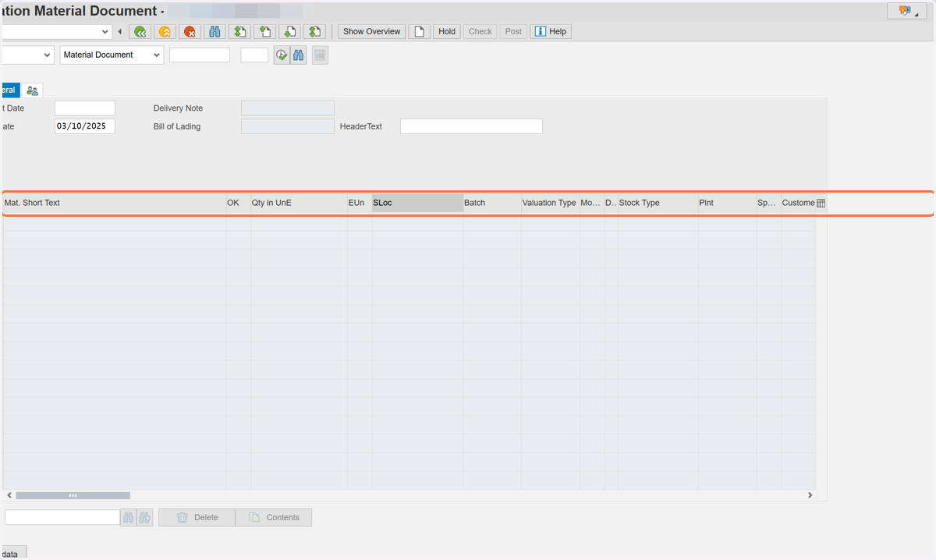
Task: Click the Bill of Lading field
Action: coord(288,126)
